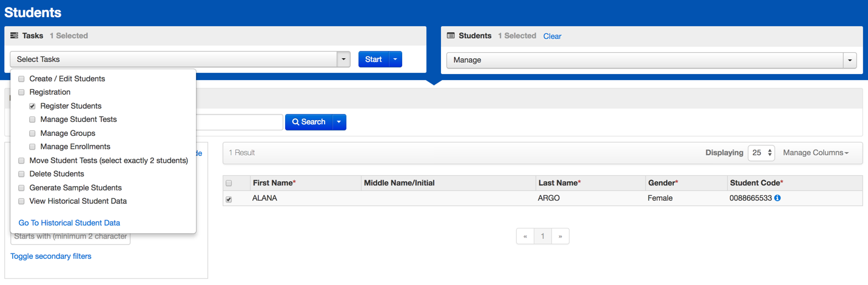Go to next page arrow in pagination

[560, 236]
